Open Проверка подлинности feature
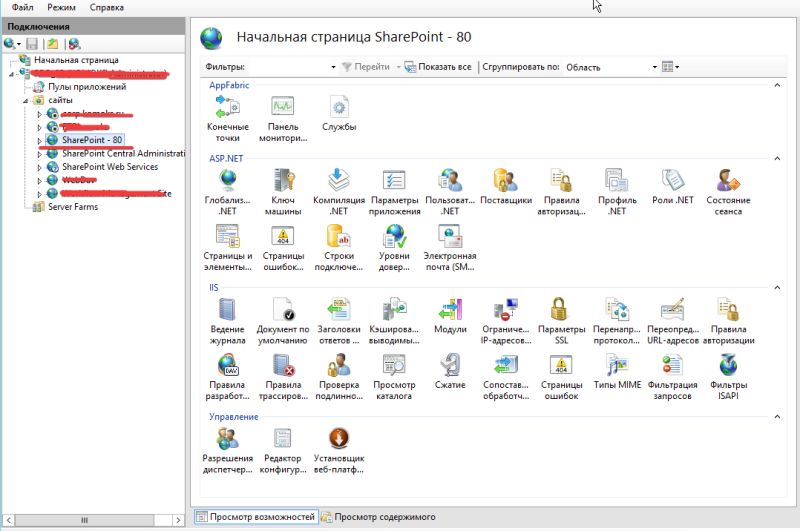The width and height of the screenshot is (800, 531). [x=339, y=377]
